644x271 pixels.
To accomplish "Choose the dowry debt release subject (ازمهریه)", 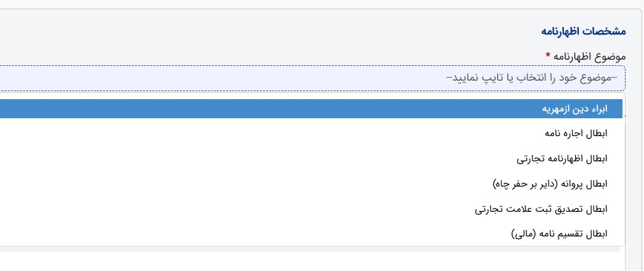I will click(x=574, y=109).
